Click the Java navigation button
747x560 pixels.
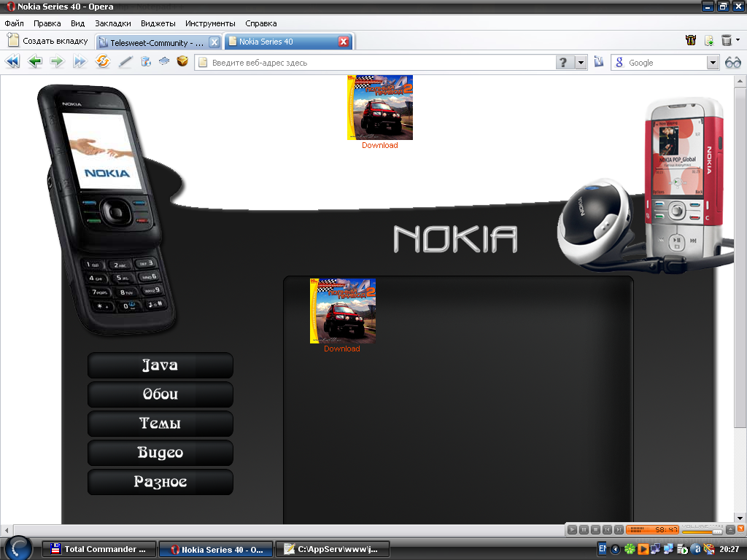click(x=160, y=365)
